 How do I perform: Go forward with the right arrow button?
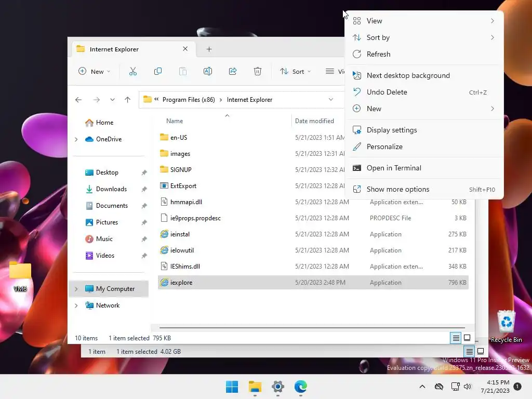(96, 100)
